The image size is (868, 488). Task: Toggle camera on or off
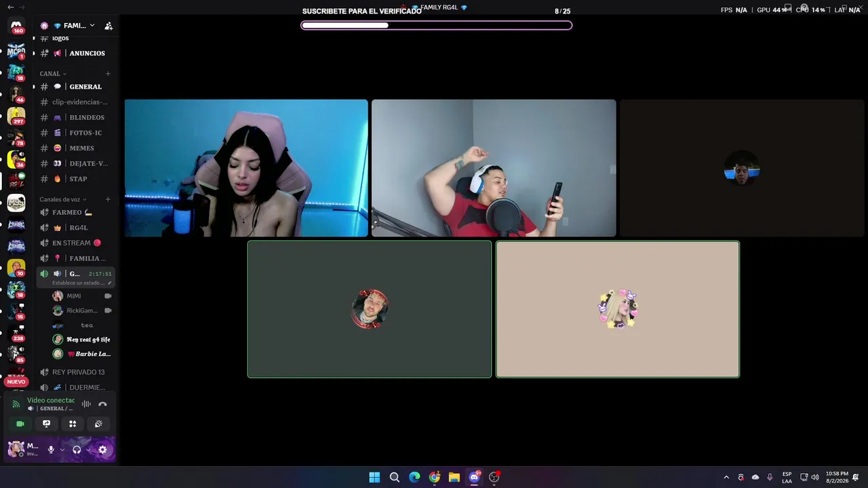click(20, 424)
